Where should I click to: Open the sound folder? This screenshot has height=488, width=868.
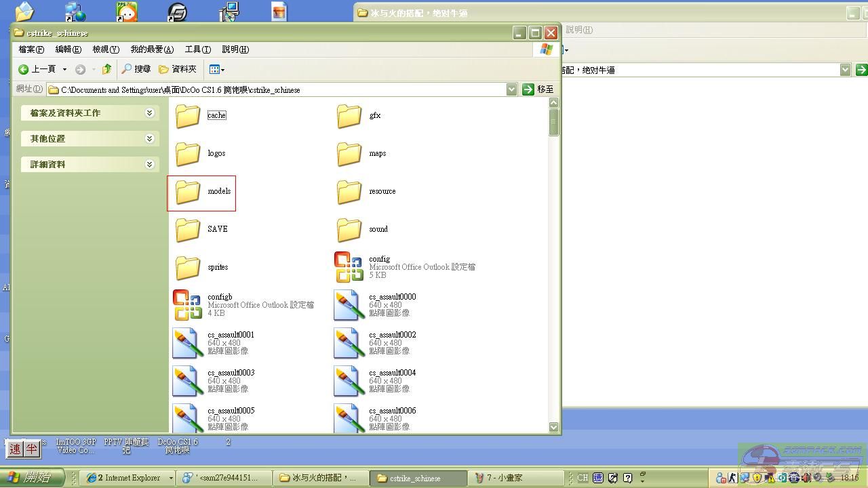click(x=349, y=230)
